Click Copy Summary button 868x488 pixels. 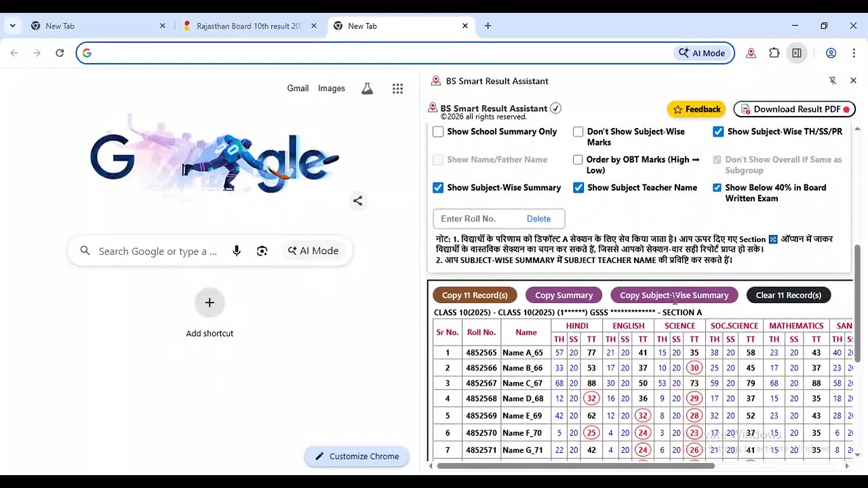[x=564, y=295]
